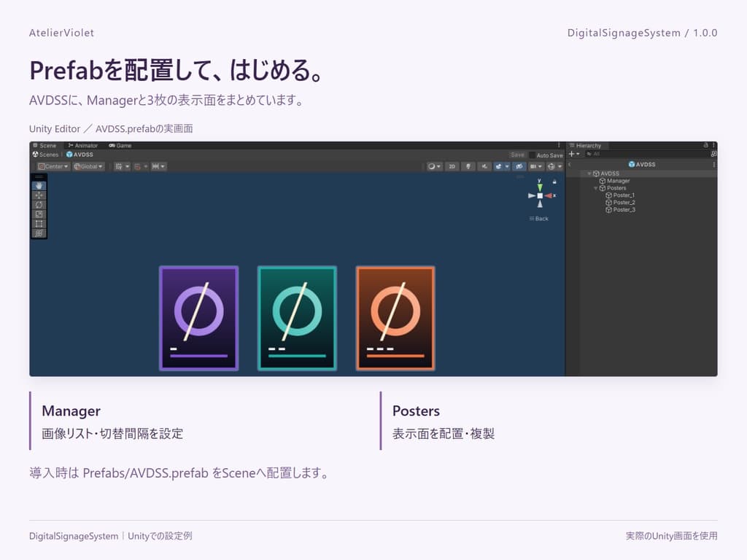Select the Transform tool

(39, 233)
